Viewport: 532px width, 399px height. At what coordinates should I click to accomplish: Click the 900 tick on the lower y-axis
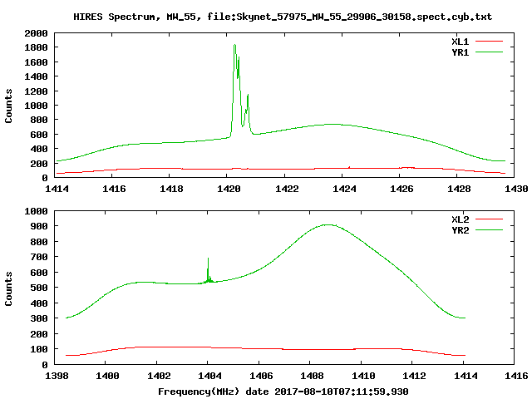[x=39, y=226]
